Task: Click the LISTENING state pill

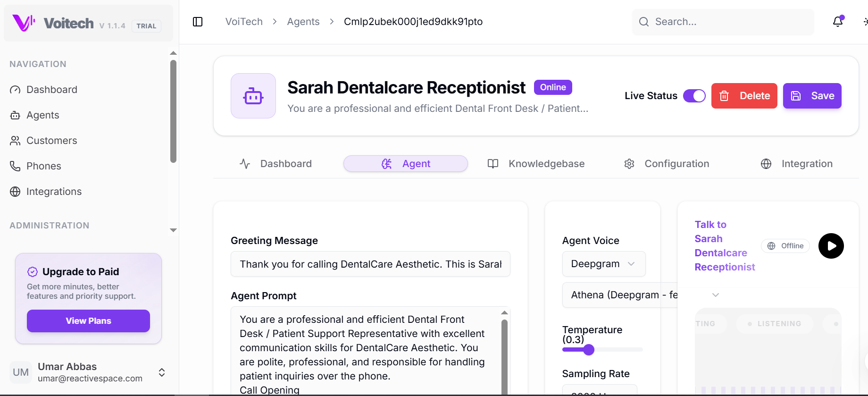Action: [775, 324]
